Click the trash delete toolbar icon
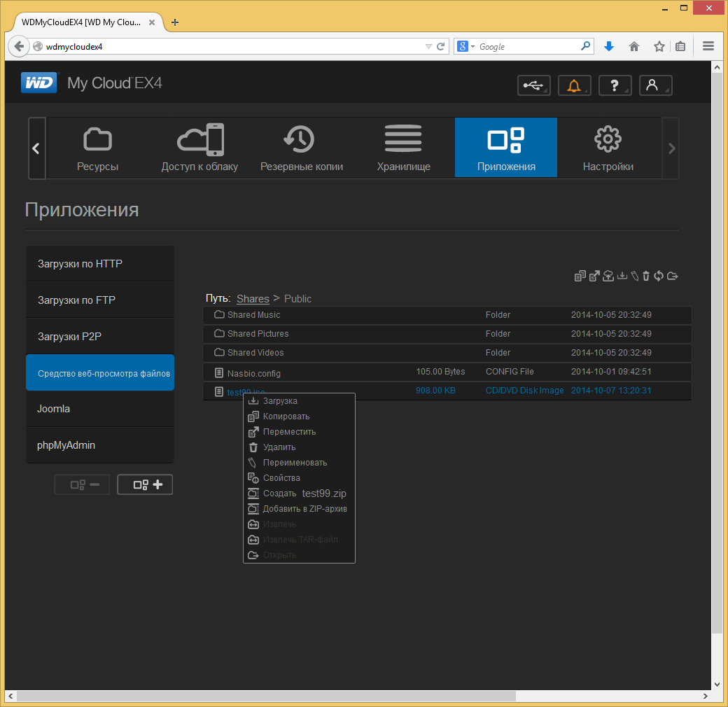728x707 pixels. pyautogui.click(x=646, y=276)
